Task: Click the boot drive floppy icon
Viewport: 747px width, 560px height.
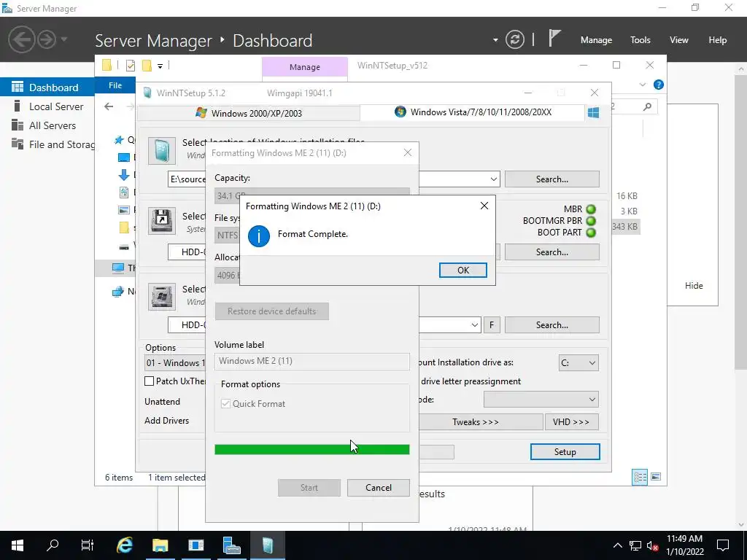Action: pyautogui.click(x=161, y=221)
